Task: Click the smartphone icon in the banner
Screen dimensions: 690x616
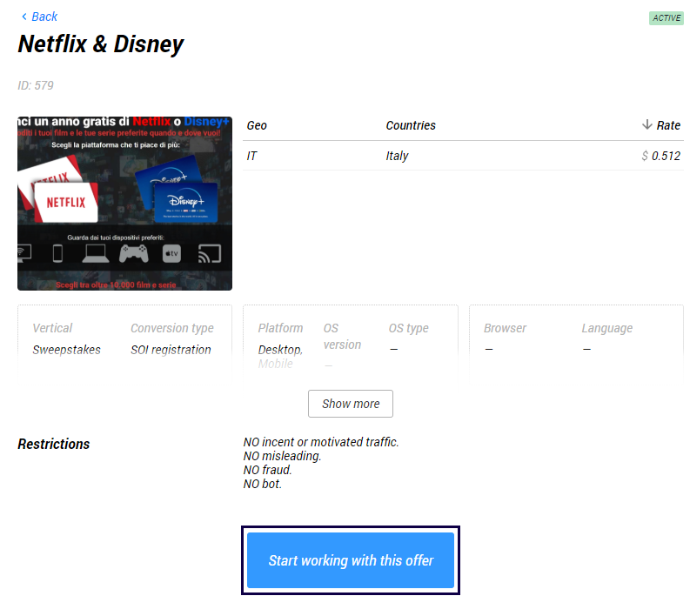Action: point(58,253)
